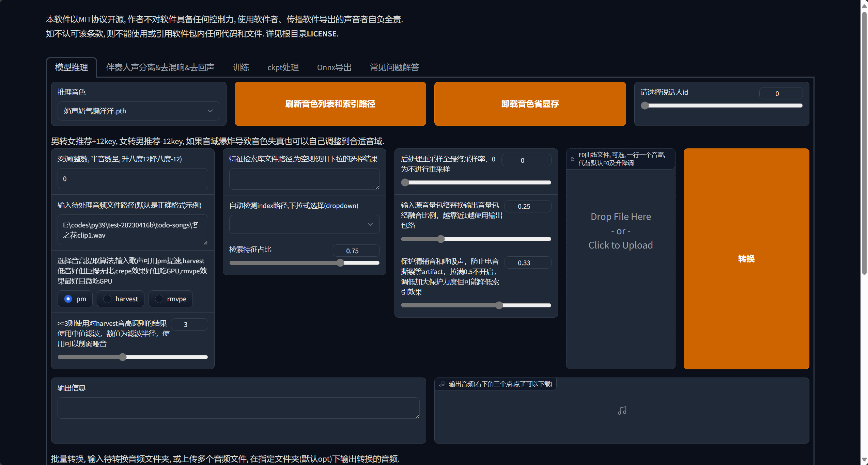Viewport: 868px width, 465px height.
Task: Expand the 推理音色 model dropdown
Action: (x=139, y=111)
